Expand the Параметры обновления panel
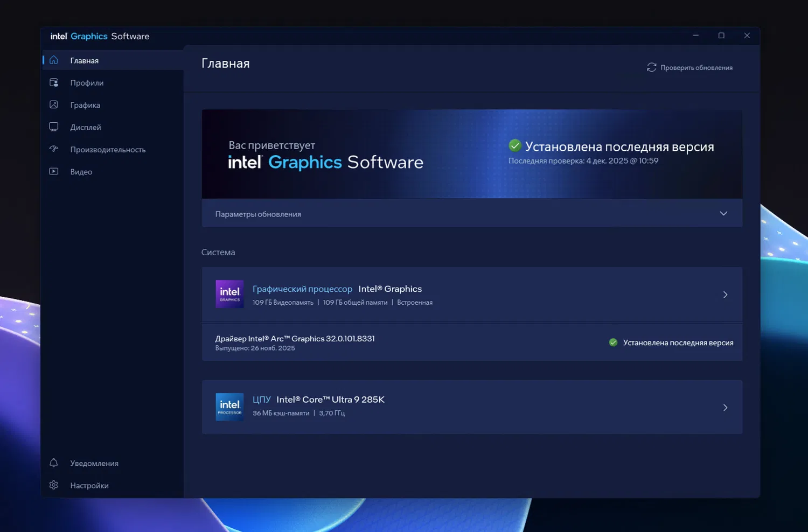 pos(472,214)
